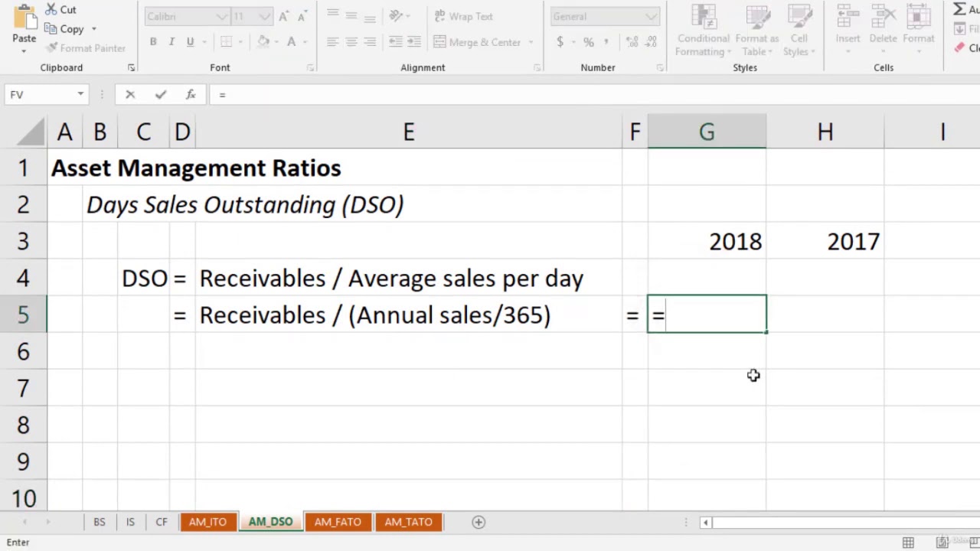Click Merge & Center button
This screenshot has width=980, height=551.
477,42
